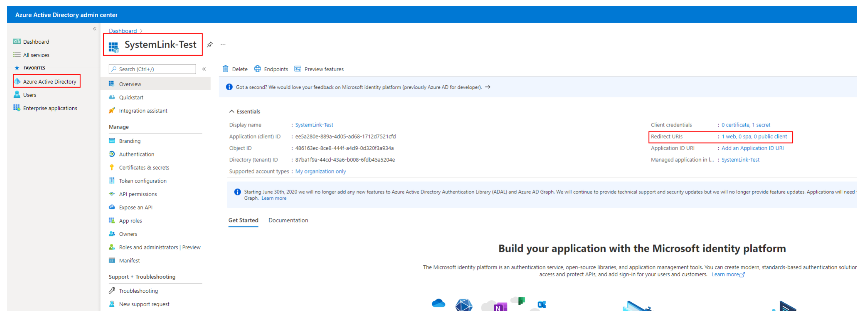This screenshot has height=311, width=868.
Task: Pin SystemLink-Test with the pin icon
Action: point(210,44)
